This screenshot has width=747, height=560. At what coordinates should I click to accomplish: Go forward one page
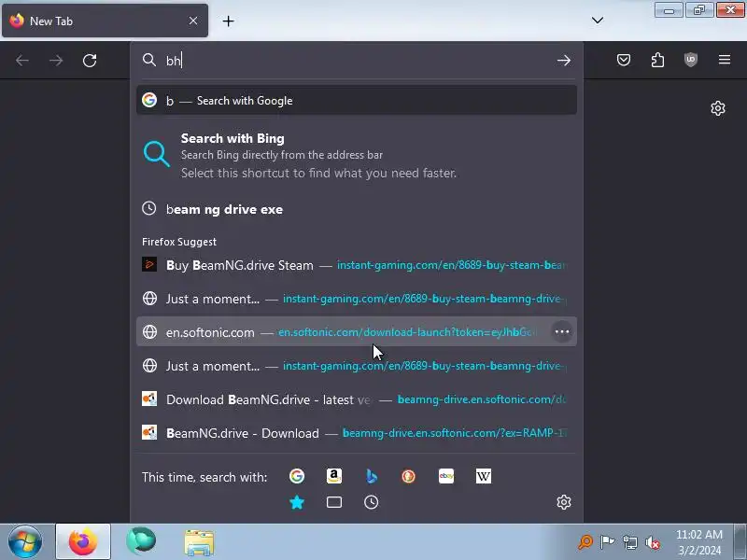click(56, 61)
